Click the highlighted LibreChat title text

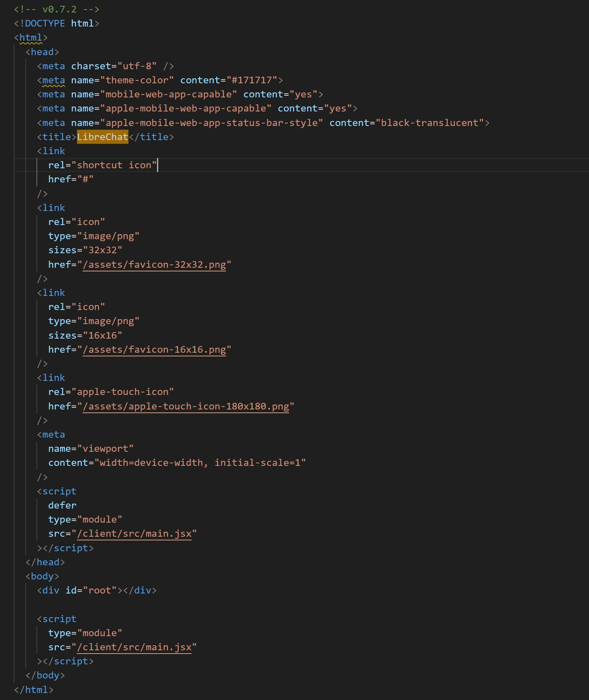coord(102,137)
